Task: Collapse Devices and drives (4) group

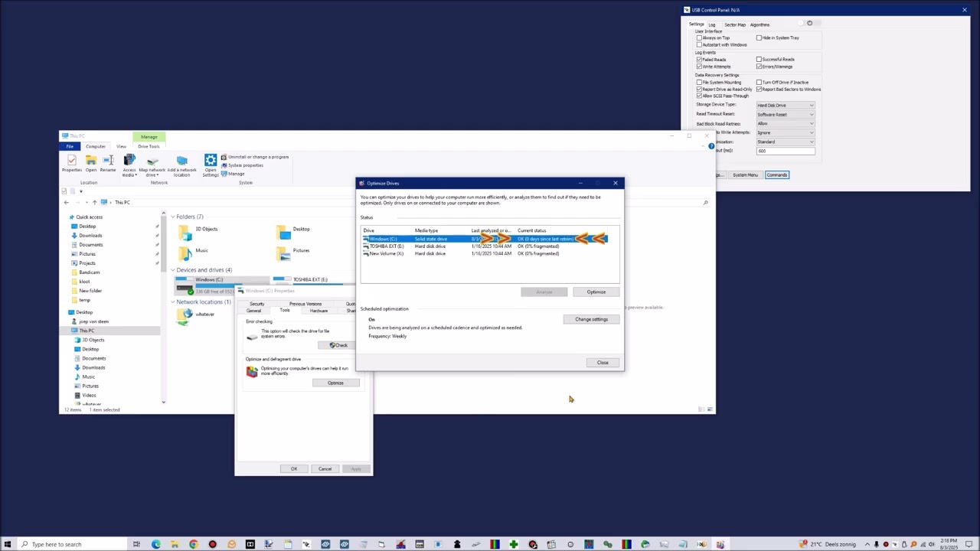Action: coord(173,270)
